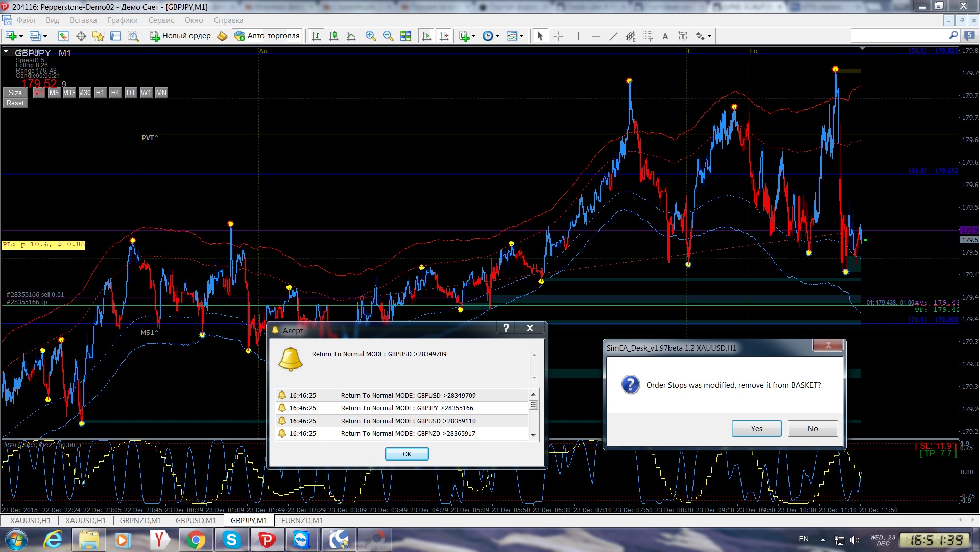Tile chart windows icon
Screen dimensions: 980x552
405,36
